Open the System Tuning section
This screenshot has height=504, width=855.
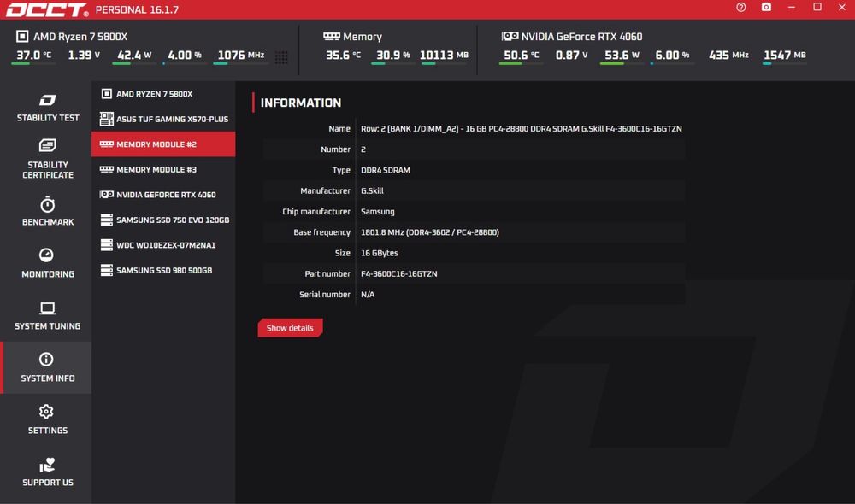[x=47, y=315]
